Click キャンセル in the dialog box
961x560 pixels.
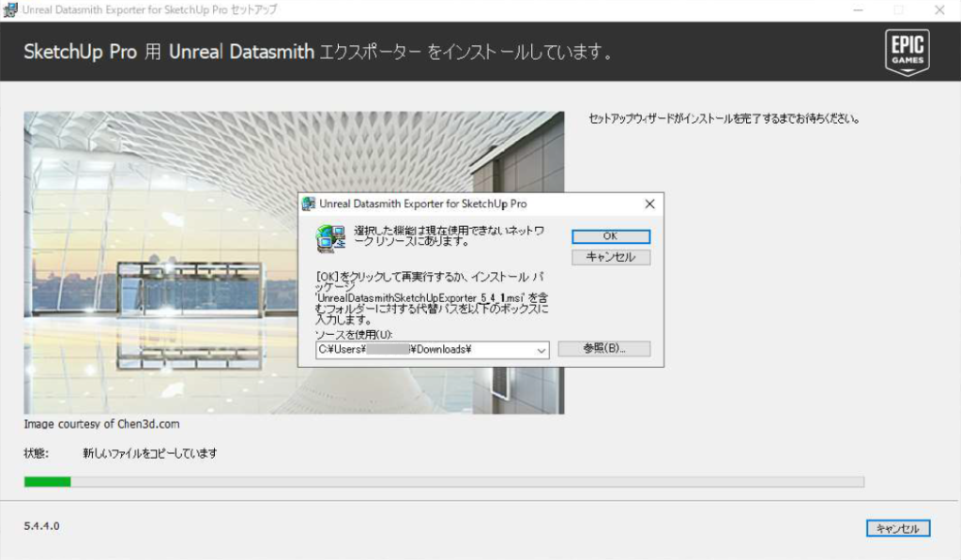tap(610, 257)
